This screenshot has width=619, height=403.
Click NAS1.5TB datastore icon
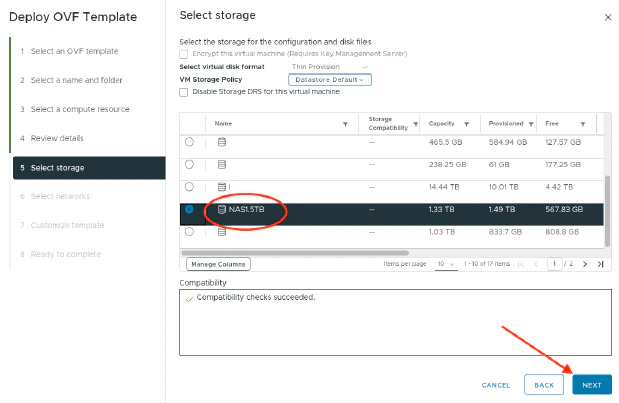click(222, 210)
